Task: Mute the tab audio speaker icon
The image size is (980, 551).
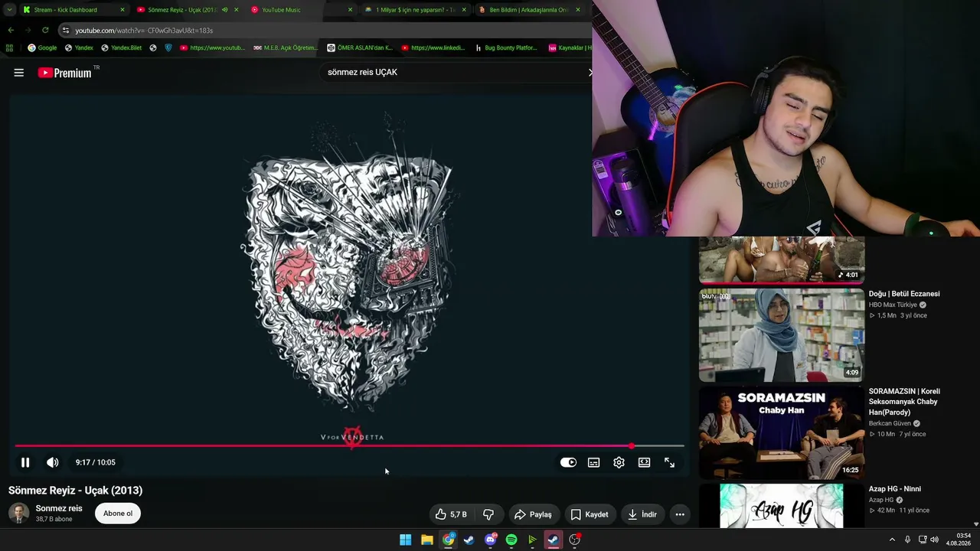Action: pos(224,10)
